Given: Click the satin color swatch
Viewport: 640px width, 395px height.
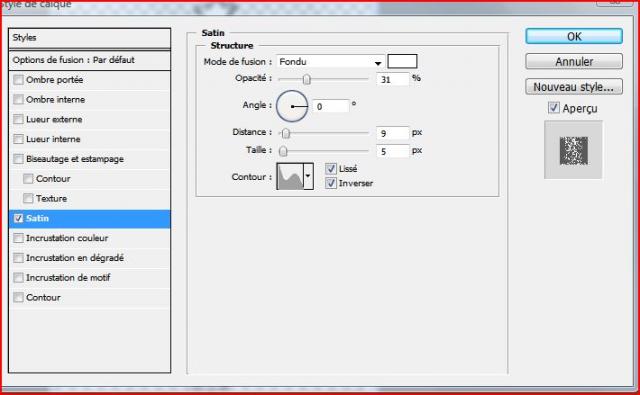Looking at the screenshot, I should click(x=402, y=62).
